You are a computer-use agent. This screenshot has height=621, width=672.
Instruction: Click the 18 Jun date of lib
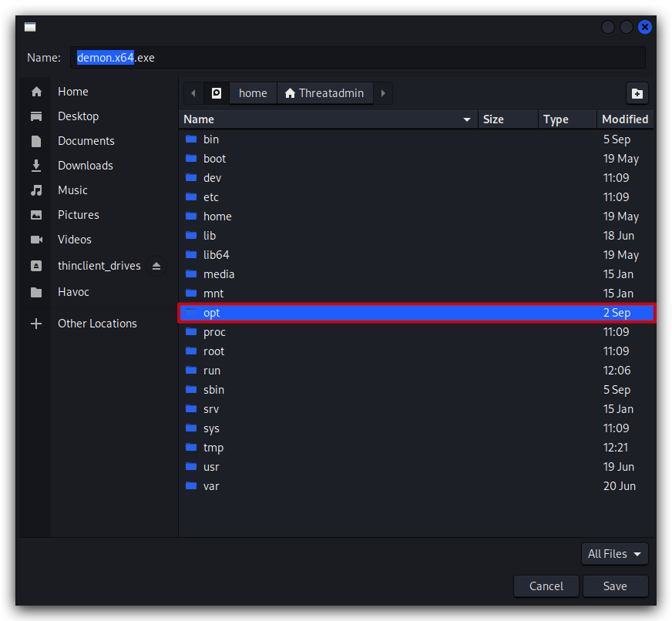click(618, 236)
